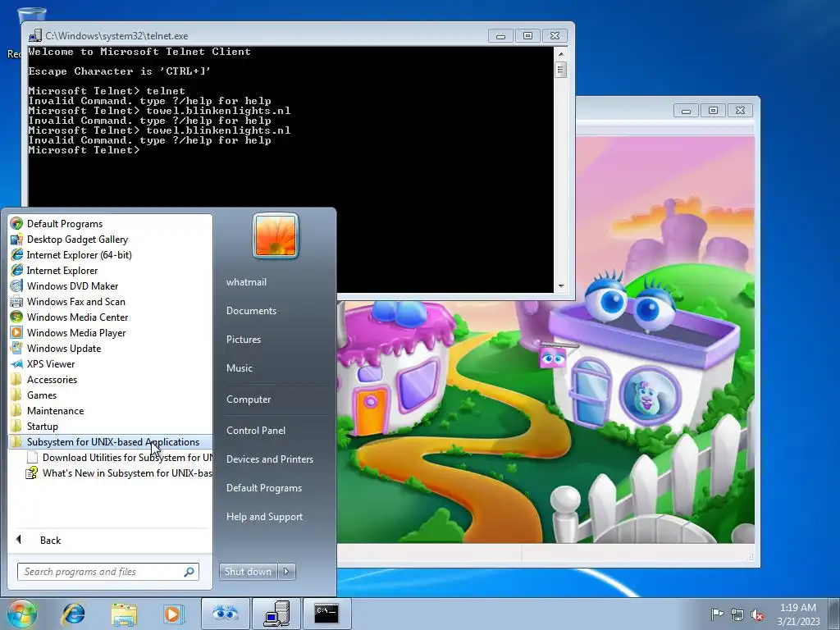Open the Shut down options arrow
The image size is (840, 630).
pyautogui.click(x=286, y=572)
